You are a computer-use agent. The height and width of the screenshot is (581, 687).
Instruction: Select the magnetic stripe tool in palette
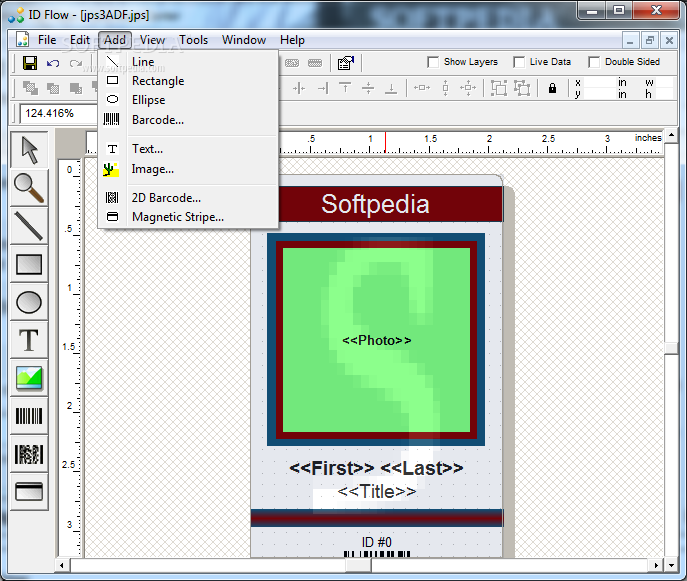click(x=29, y=492)
